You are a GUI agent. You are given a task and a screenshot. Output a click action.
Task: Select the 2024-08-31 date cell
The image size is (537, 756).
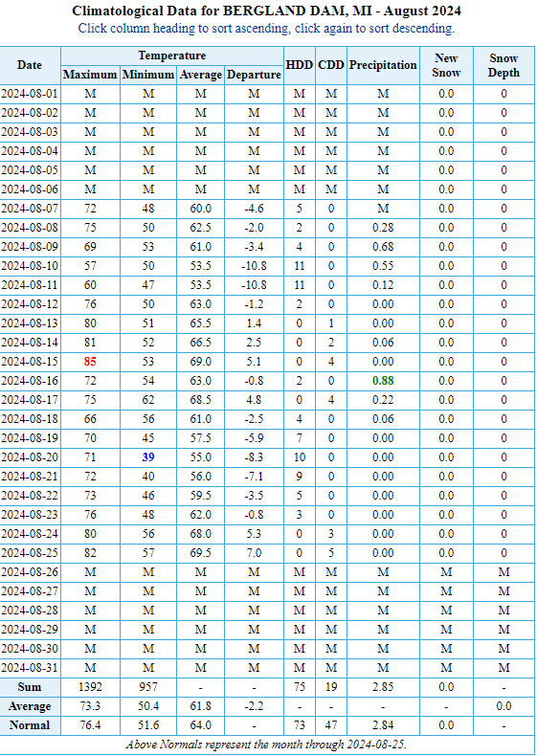(30, 668)
